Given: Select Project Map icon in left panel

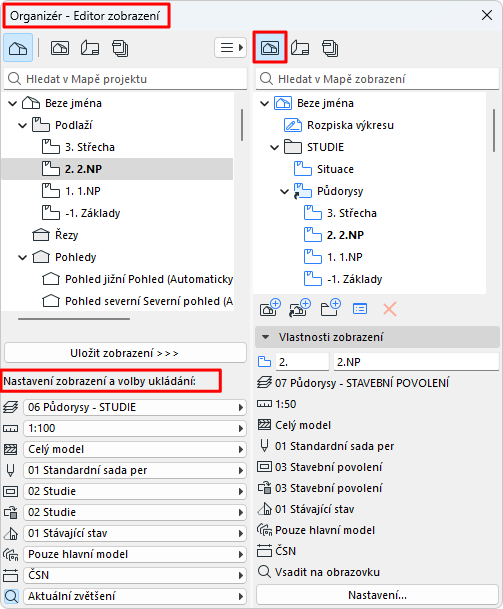Looking at the screenshot, I should [18, 48].
